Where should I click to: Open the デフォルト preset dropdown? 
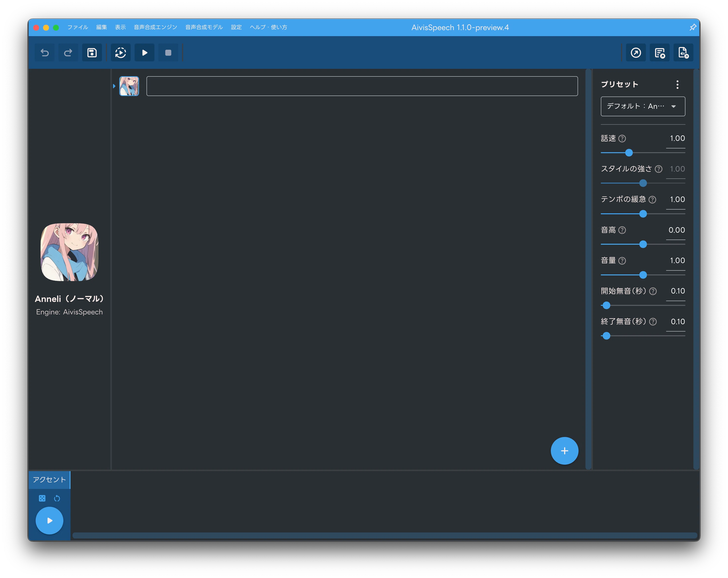pos(643,106)
